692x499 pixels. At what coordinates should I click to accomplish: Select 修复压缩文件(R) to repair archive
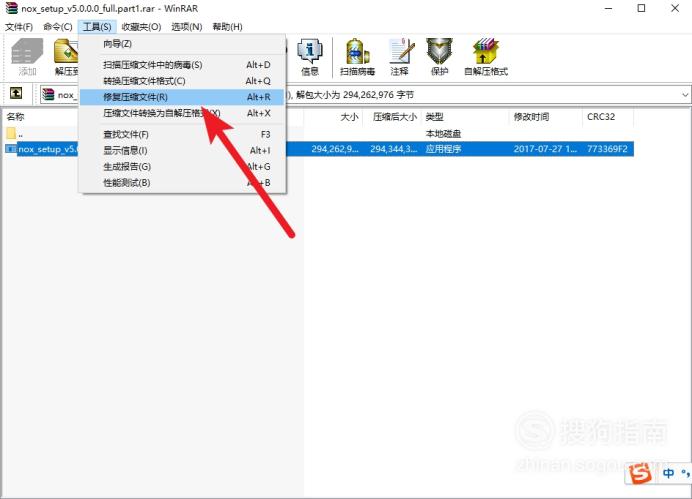pos(182,97)
